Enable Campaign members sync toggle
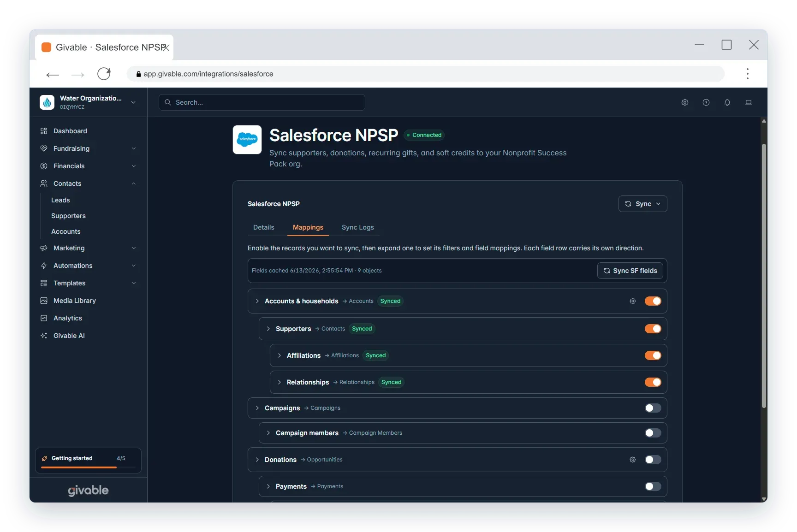The image size is (797, 532). 653,433
